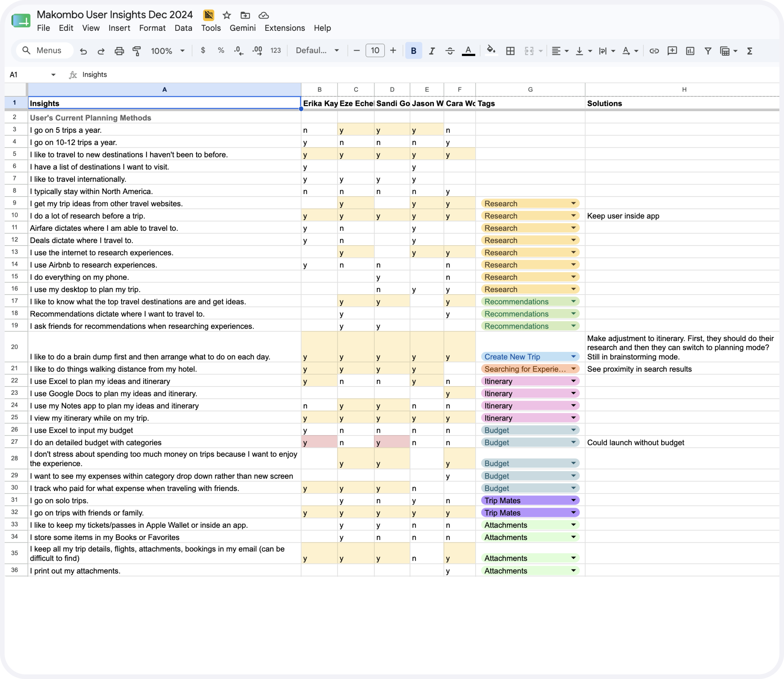This screenshot has width=784, height=679.
Task: Select the paint format roller icon
Action: click(x=137, y=51)
